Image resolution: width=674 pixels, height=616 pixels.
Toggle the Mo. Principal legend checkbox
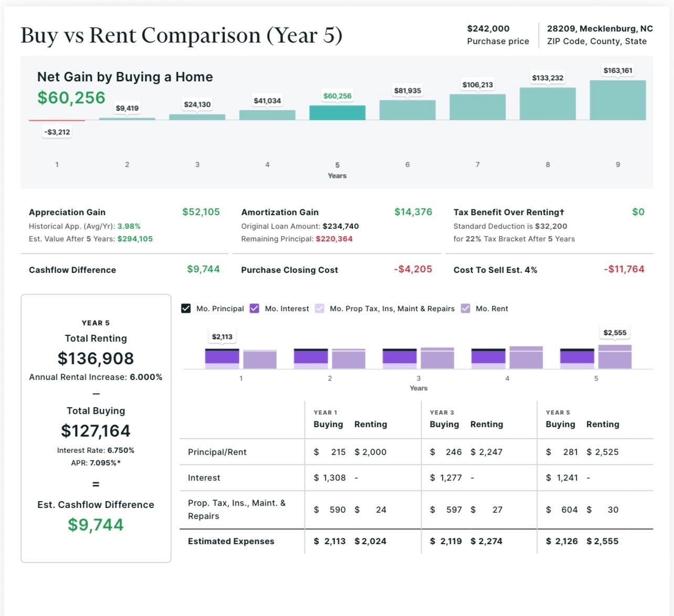pos(186,309)
